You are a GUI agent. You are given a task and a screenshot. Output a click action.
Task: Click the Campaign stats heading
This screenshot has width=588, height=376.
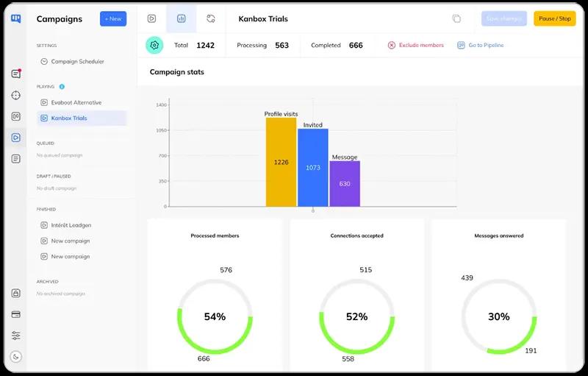click(177, 72)
